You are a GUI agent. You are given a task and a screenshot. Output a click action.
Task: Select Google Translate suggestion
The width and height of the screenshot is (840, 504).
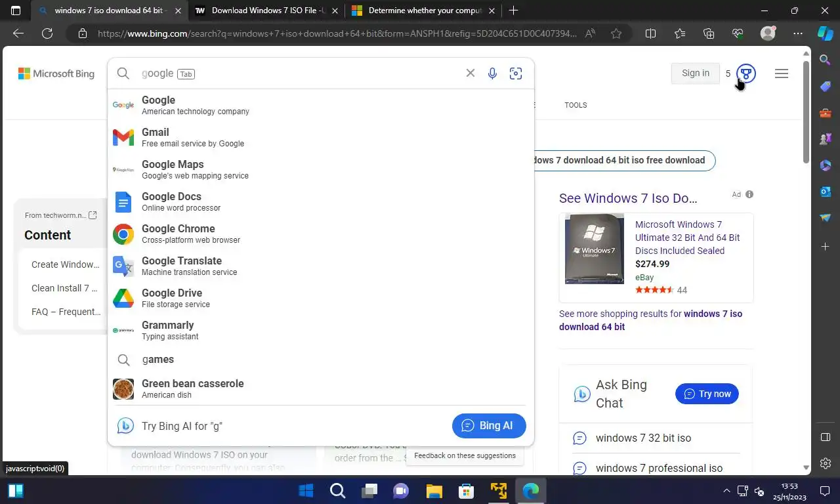tap(320, 266)
